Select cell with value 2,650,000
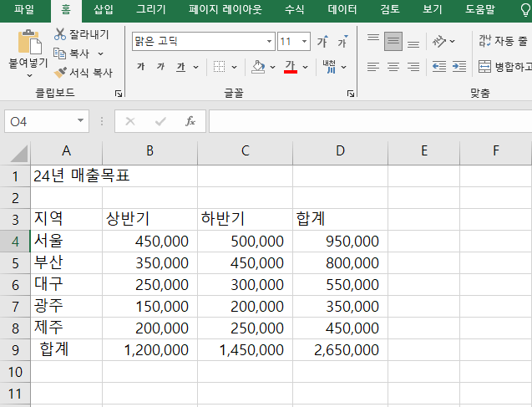 [340, 350]
